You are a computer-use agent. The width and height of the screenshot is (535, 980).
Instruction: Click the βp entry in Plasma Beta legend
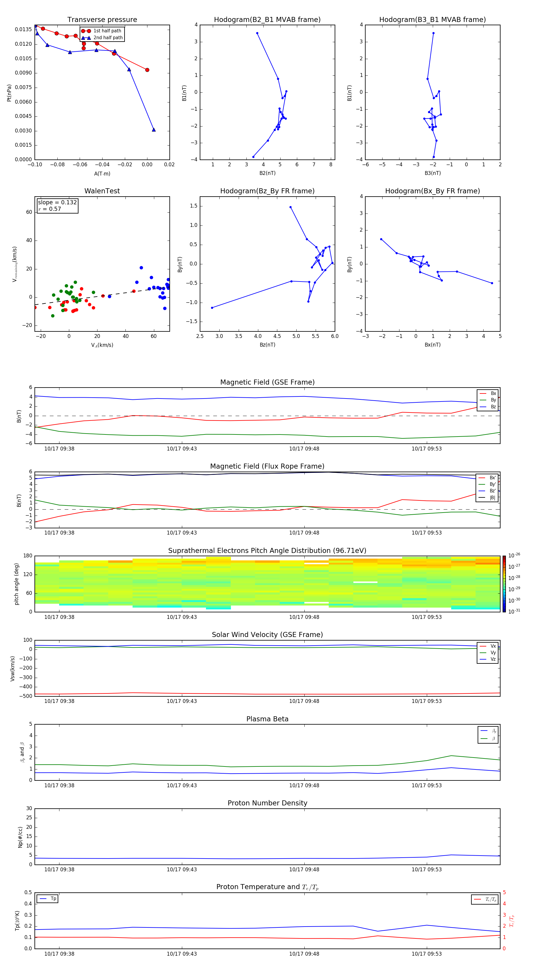click(x=488, y=731)
